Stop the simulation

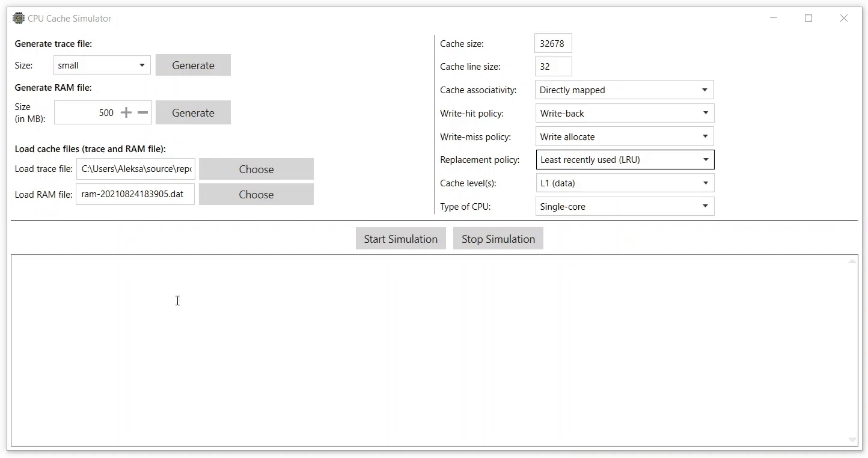[498, 239]
